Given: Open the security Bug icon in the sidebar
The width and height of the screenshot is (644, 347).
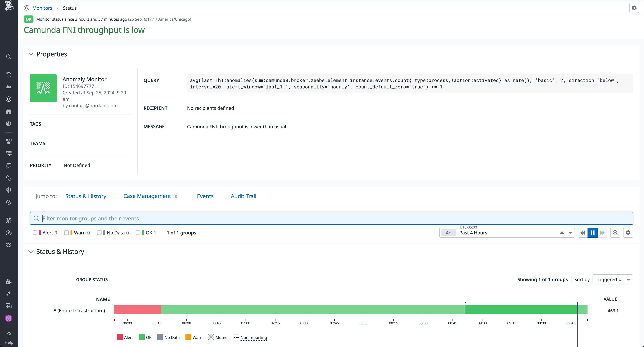Looking at the screenshot, I should [x=9, y=220].
